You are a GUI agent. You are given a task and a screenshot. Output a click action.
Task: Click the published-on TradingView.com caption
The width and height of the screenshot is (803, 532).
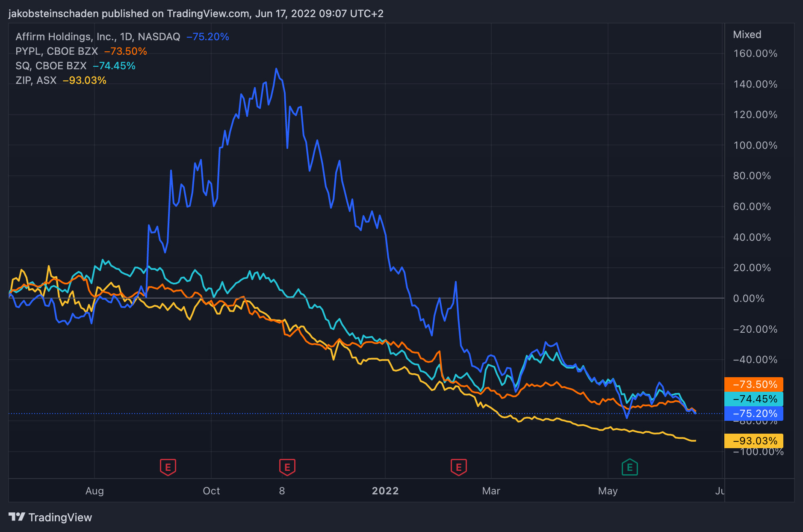tap(196, 14)
